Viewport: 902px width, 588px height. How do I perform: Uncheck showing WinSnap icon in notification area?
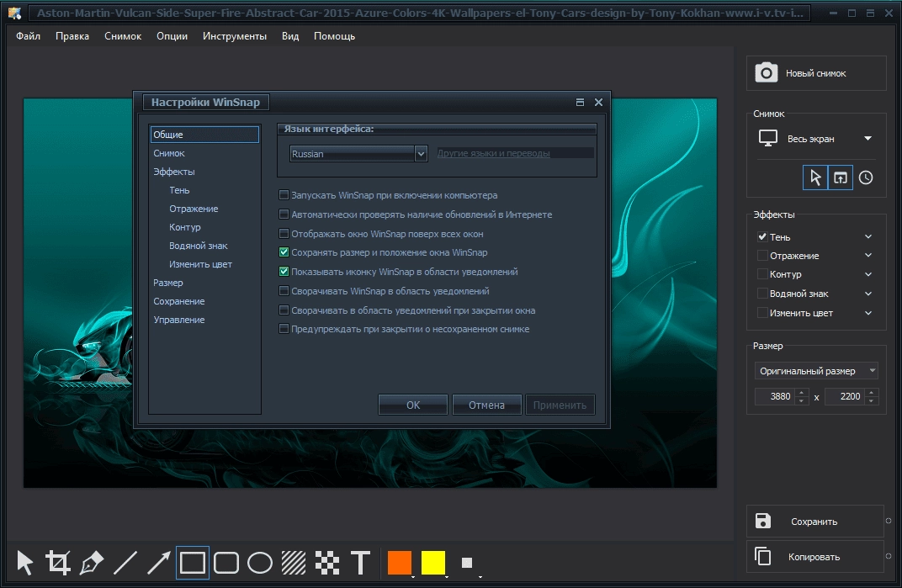pyautogui.click(x=284, y=272)
